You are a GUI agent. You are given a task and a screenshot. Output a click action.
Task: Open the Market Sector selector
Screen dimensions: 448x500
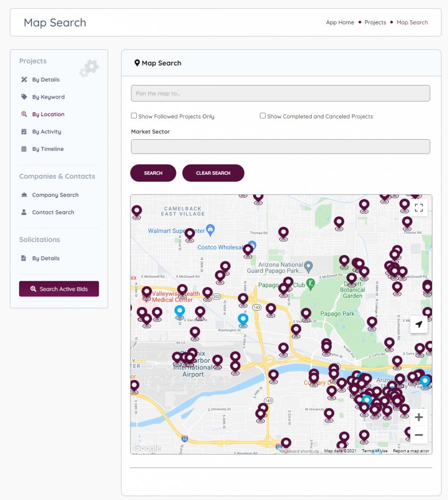[280, 146]
